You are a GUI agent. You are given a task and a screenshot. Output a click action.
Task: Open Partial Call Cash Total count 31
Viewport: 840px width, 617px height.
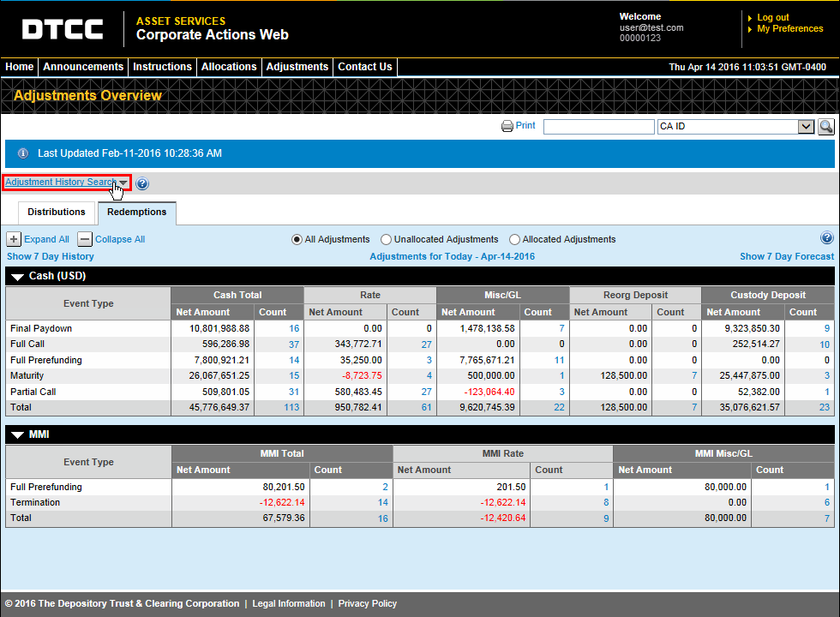294,392
